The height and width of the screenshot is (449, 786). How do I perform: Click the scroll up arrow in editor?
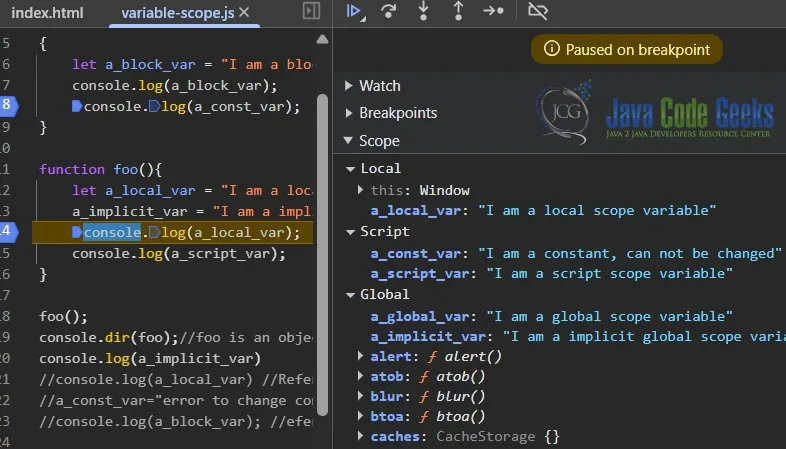point(322,39)
